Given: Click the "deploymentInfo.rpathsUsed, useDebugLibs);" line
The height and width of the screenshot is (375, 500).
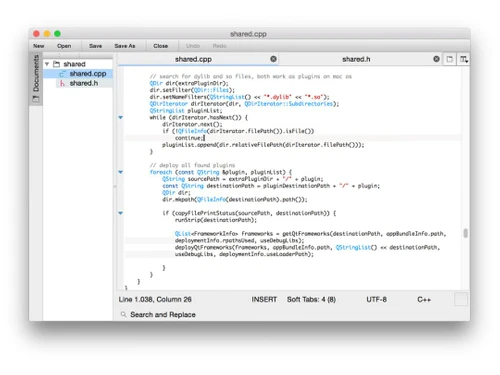Looking at the screenshot, I should (x=239, y=240).
